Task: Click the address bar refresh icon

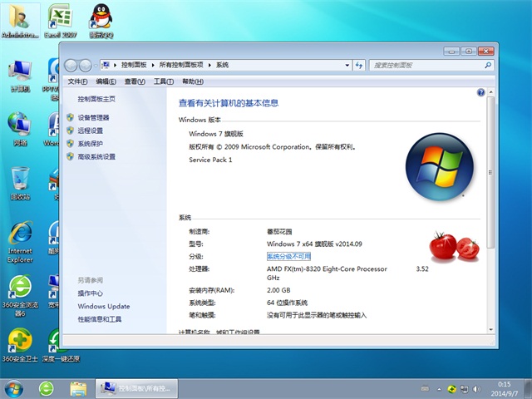Action: pyautogui.click(x=358, y=65)
